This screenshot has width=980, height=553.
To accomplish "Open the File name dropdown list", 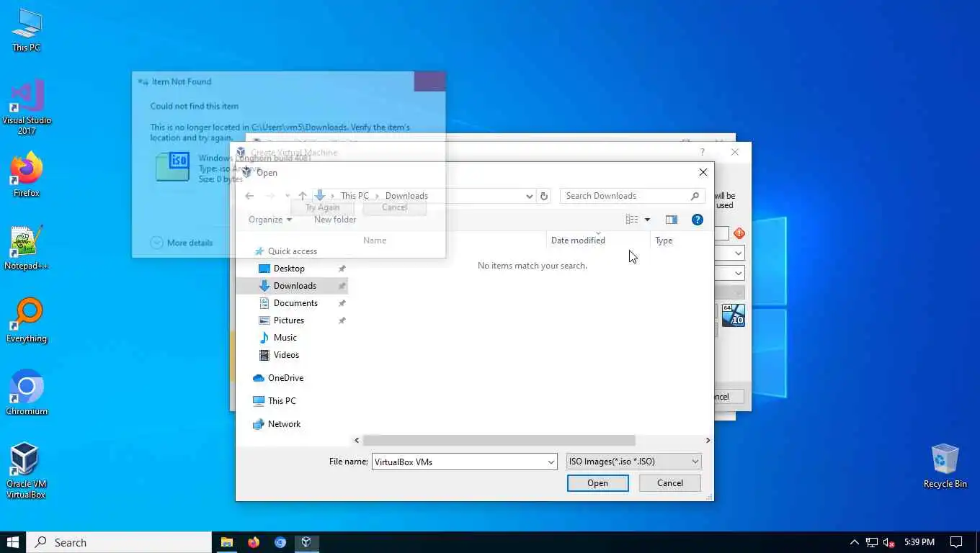I will [x=551, y=462].
